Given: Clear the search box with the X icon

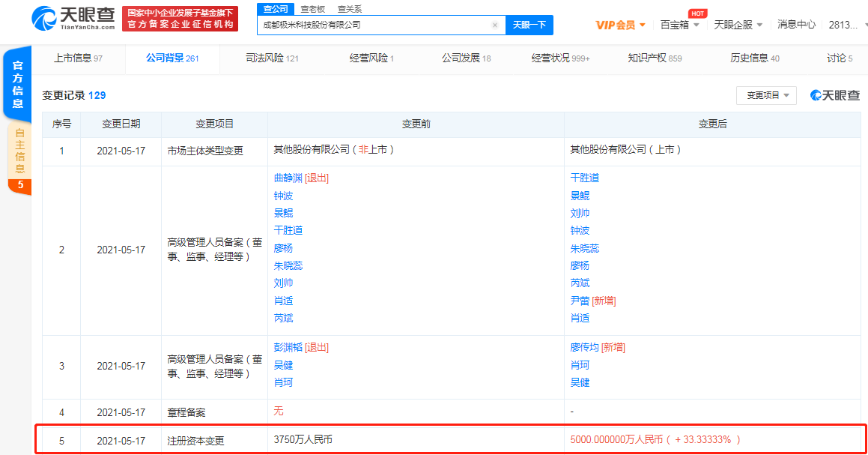Looking at the screenshot, I should pos(494,25).
